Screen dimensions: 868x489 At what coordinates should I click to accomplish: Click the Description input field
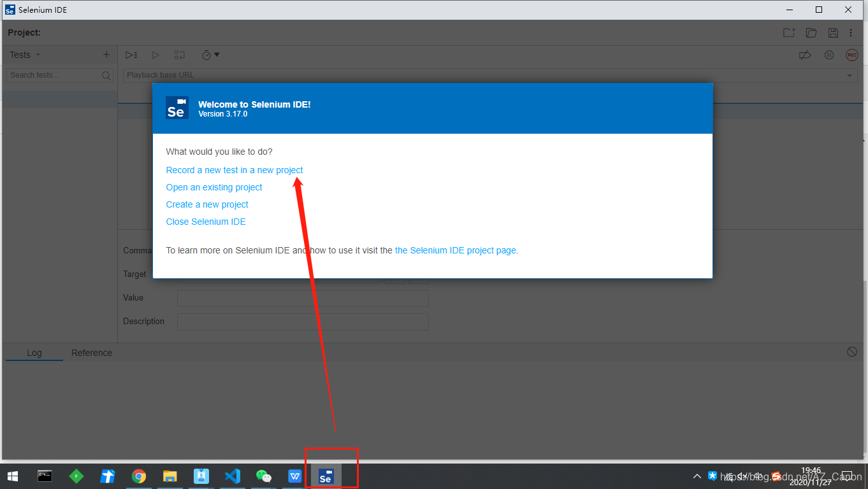[x=303, y=322]
